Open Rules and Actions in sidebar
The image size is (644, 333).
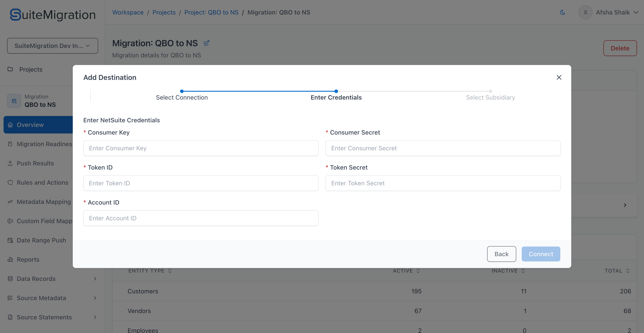42,182
